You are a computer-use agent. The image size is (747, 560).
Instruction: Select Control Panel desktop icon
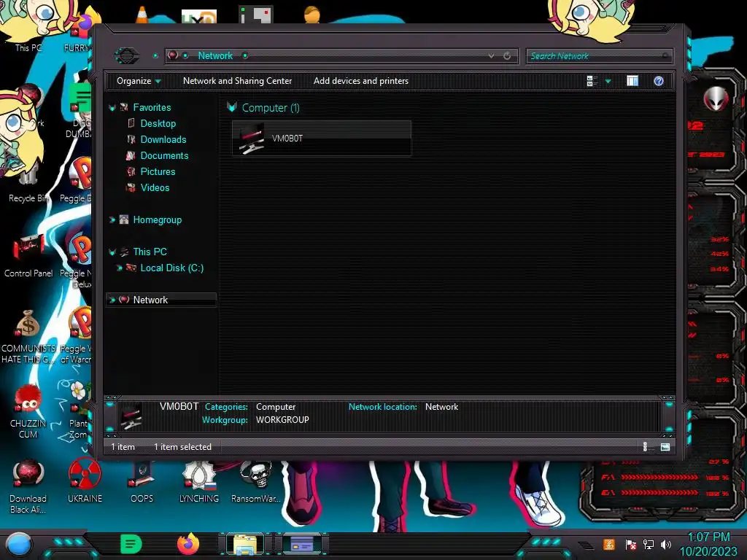[x=28, y=254]
